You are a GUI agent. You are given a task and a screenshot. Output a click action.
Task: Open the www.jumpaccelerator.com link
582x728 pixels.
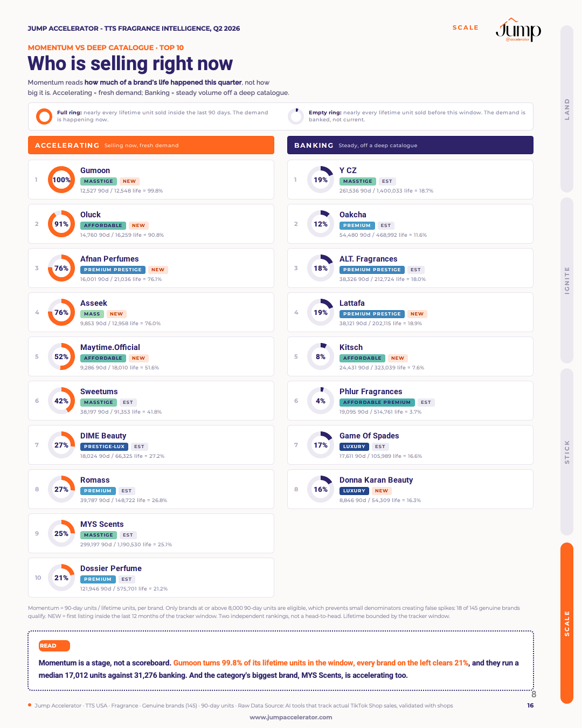[291, 717]
